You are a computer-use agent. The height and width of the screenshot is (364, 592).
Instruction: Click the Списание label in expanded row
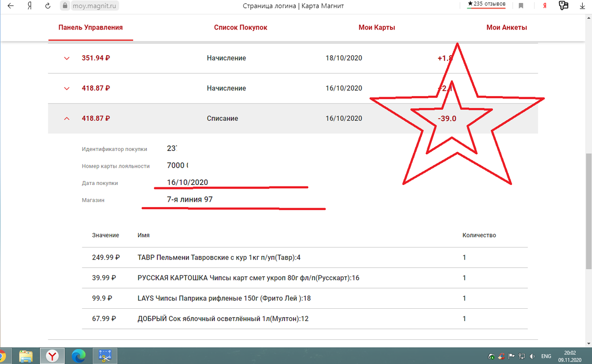coord(222,118)
